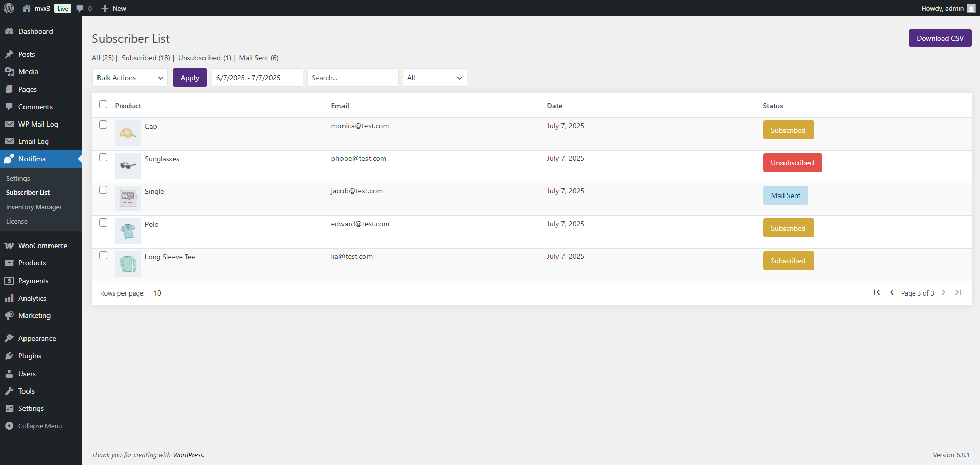The width and height of the screenshot is (980, 465).
Task: Click Subscribed status for monica@test.com
Action: 788,130
